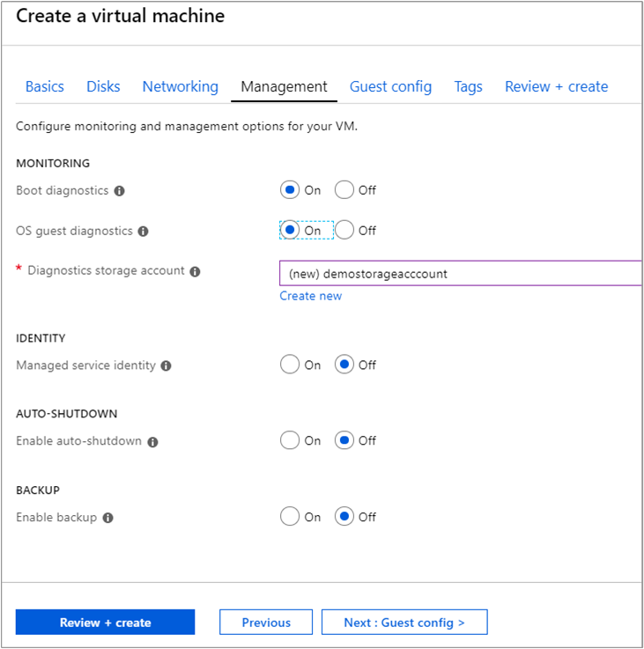Turn Managed service identity On

click(x=290, y=365)
